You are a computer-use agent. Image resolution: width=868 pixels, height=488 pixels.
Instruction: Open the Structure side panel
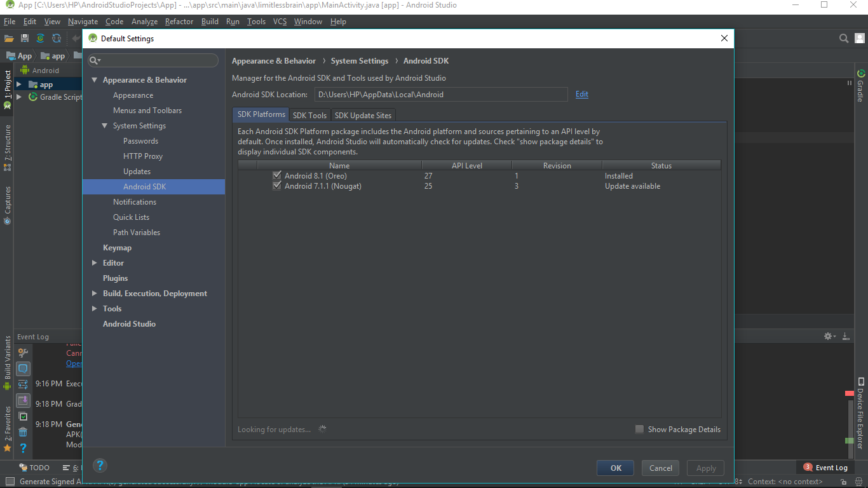[7, 148]
